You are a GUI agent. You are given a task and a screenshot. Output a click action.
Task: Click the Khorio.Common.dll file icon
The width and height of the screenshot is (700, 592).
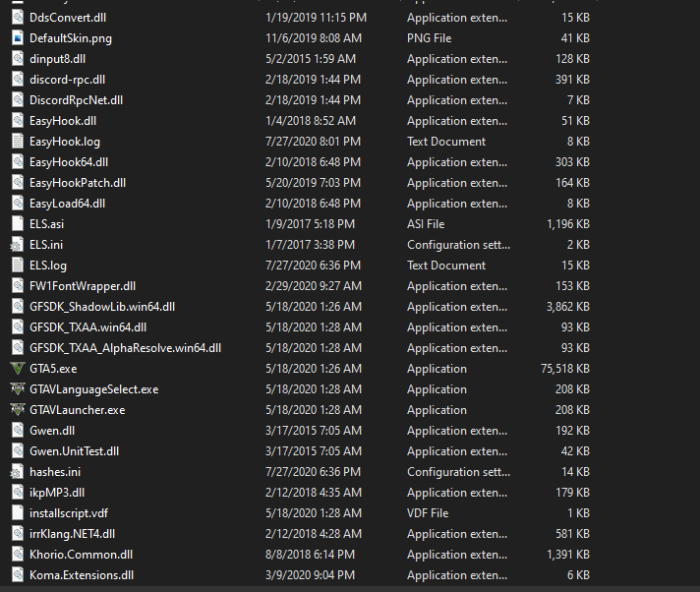(x=18, y=554)
